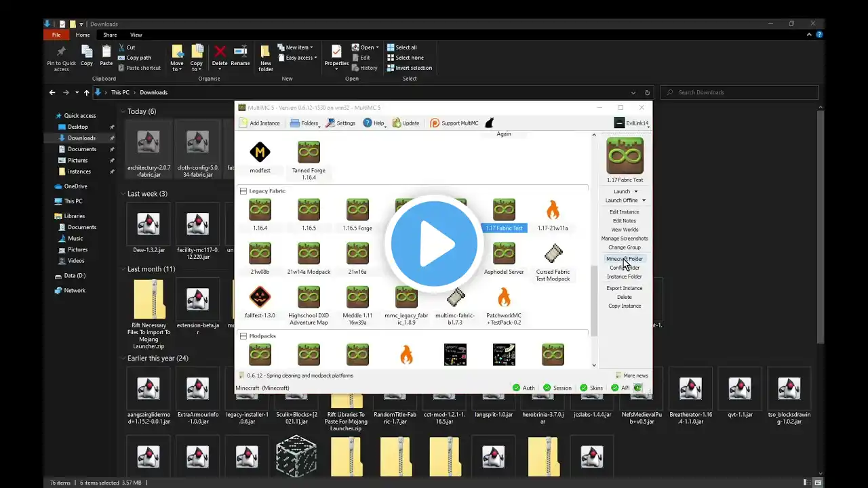Viewport: 868px width, 488px height.
Task: Click the Launch button in side panel
Action: click(622, 192)
